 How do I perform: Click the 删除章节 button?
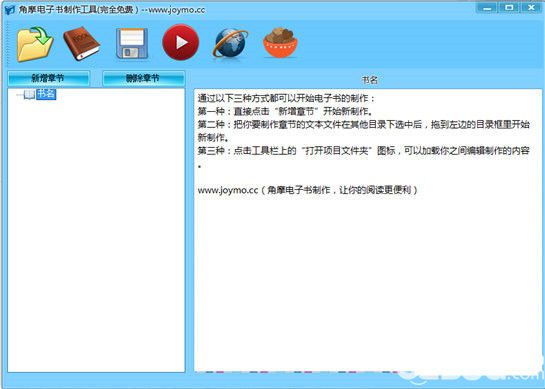pyautogui.click(x=143, y=78)
